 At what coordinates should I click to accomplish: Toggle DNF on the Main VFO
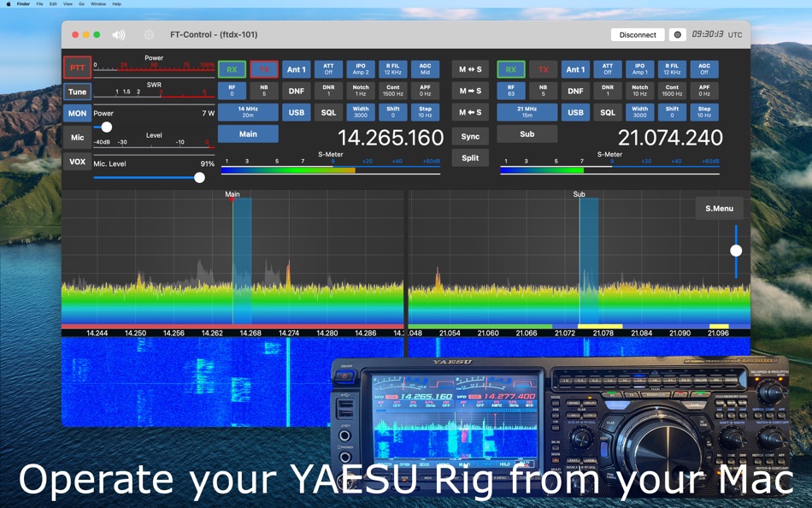click(x=297, y=91)
